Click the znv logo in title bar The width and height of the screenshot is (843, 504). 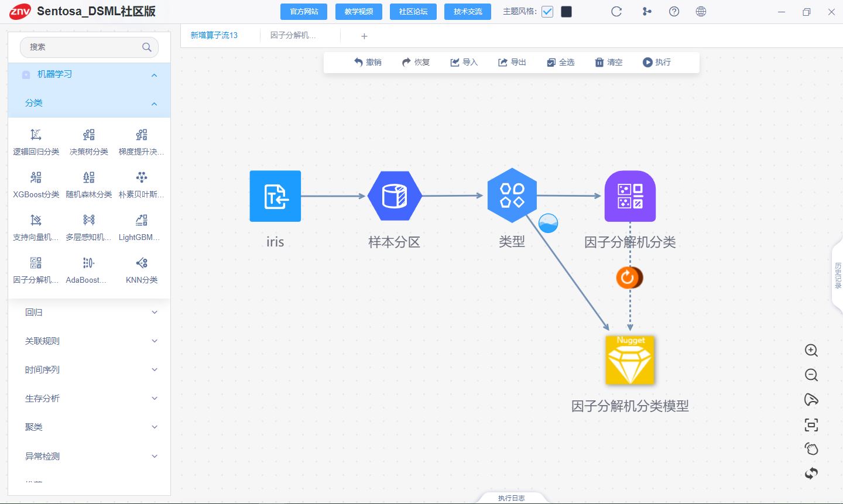(20, 11)
